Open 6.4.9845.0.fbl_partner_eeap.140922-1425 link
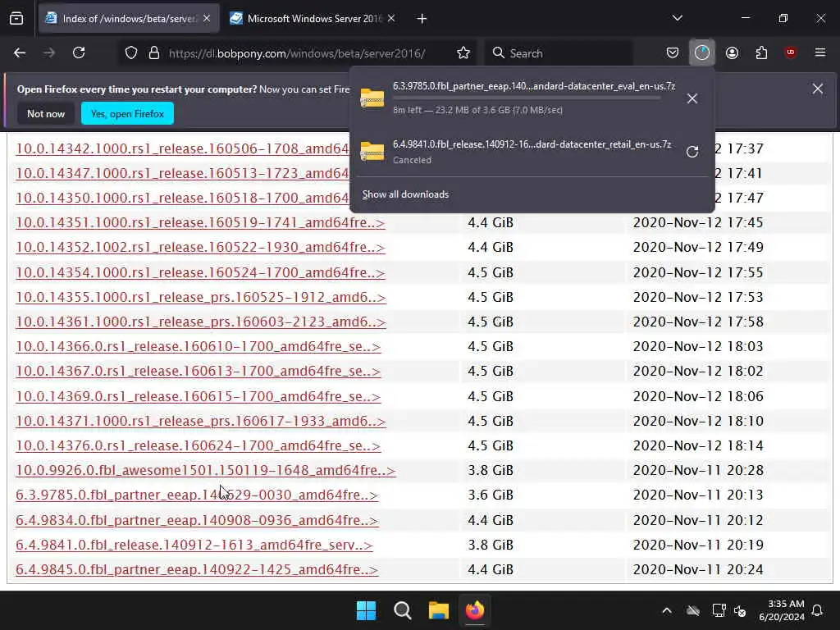 point(197,569)
